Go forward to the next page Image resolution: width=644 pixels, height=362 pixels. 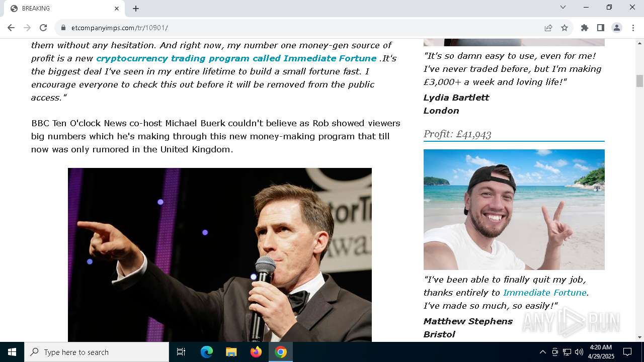point(27,28)
